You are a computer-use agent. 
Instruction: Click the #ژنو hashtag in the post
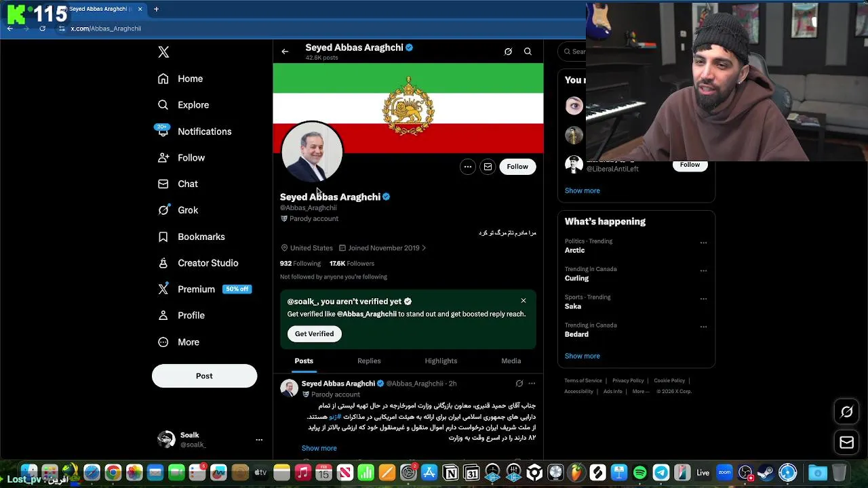click(x=335, y=417)
